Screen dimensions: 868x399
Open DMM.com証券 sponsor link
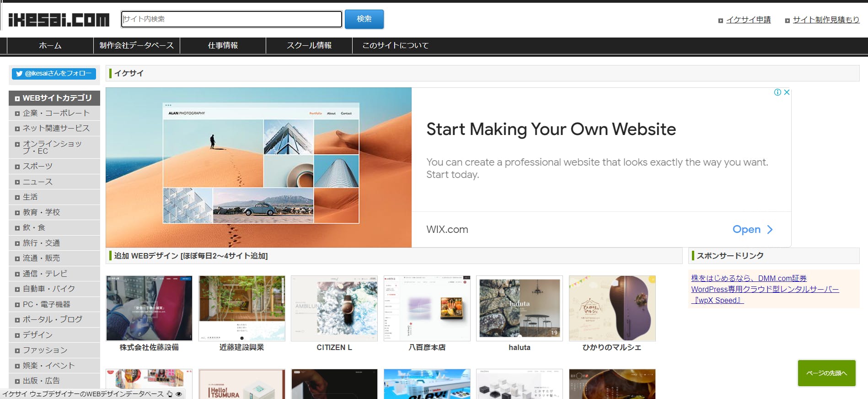(x=749, y=278)
